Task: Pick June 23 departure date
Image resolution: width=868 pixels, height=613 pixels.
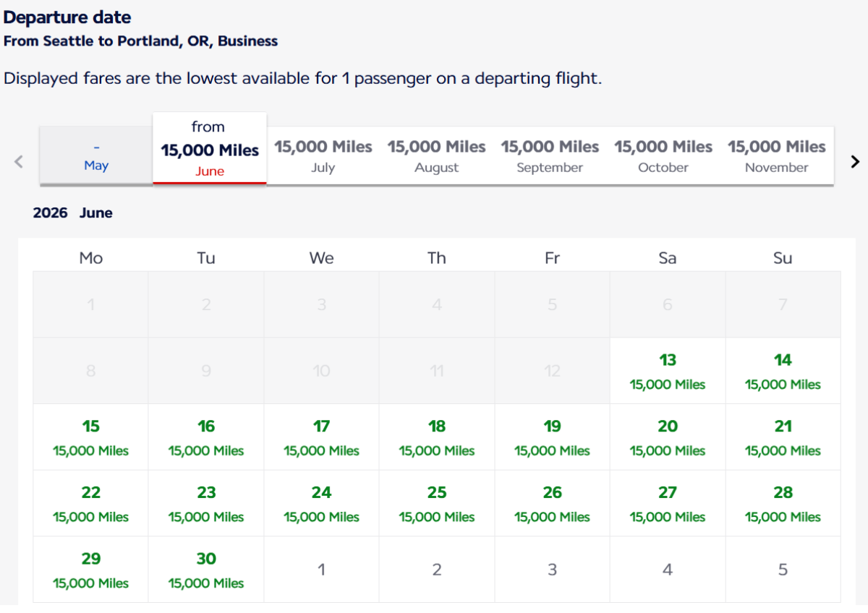Action: click(206, 504)
